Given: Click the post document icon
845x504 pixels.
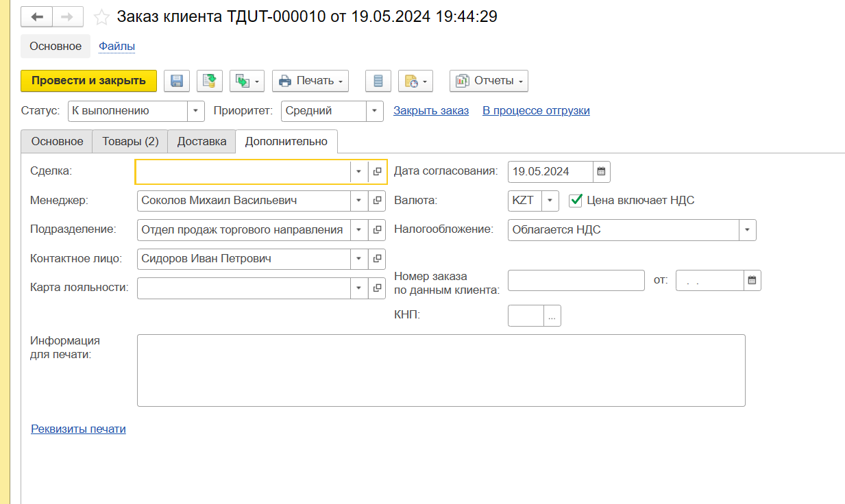Looking at the screenshot, I should point(210,81).
